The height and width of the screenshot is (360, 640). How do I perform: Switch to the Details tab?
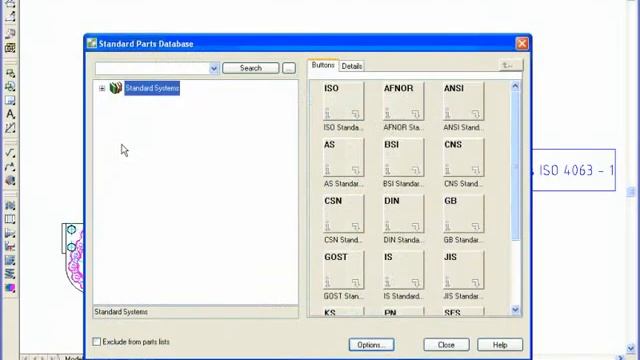(351, 66)
